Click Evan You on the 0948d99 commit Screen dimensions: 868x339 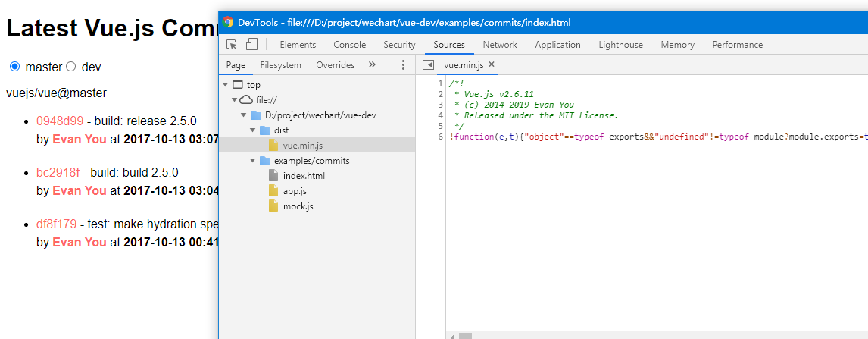[x=80, y=139]
